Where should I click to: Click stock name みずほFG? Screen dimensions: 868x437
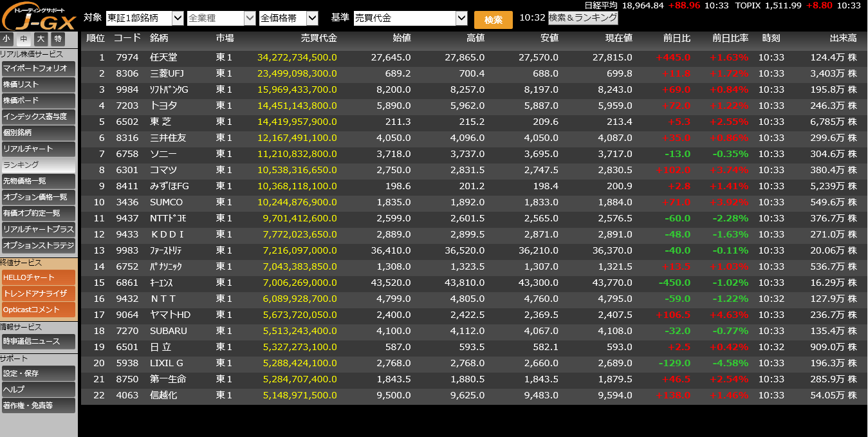pyautogui.click(x=169, y=186)
